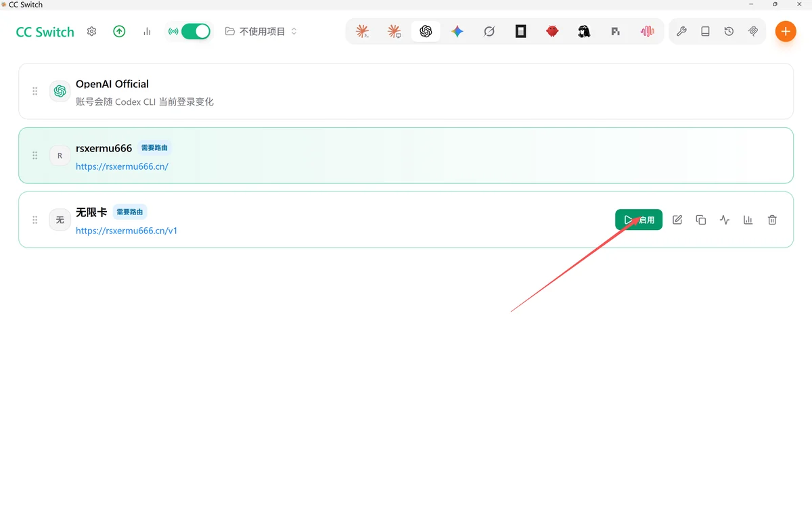Select the OpenAI Official provider name
The width and height of the screenshot is (812, 510).
click(x=112, y=84)
